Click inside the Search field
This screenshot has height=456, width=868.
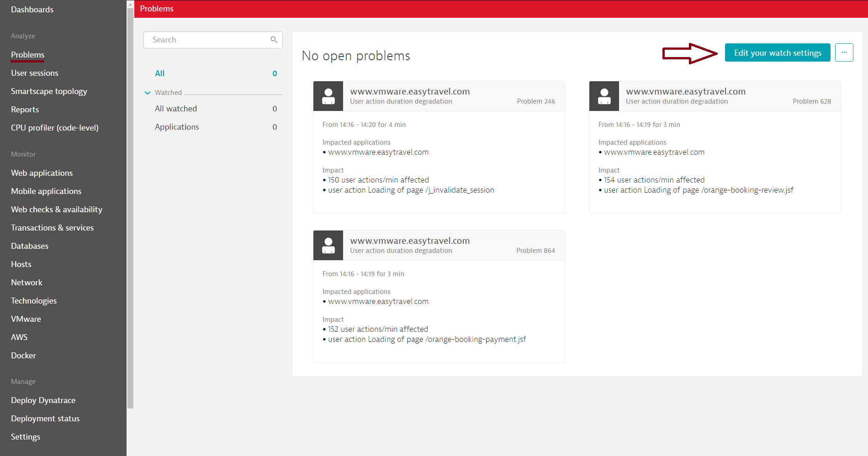point(206,40)
